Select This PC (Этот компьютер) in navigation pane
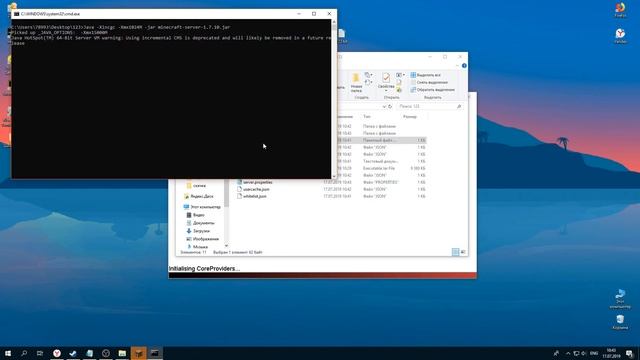This screenshot has width=640, height=360. [x=202, y=207]
